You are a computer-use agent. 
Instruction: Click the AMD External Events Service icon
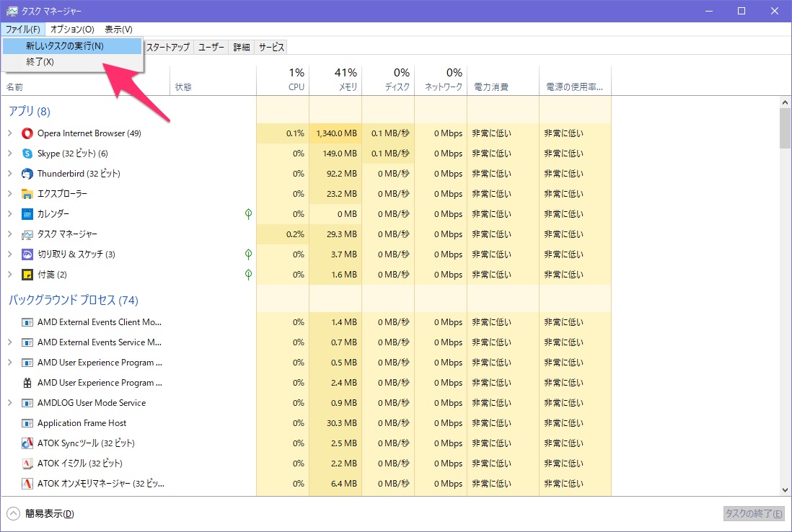pyautogui.click(x=27, y=342)
